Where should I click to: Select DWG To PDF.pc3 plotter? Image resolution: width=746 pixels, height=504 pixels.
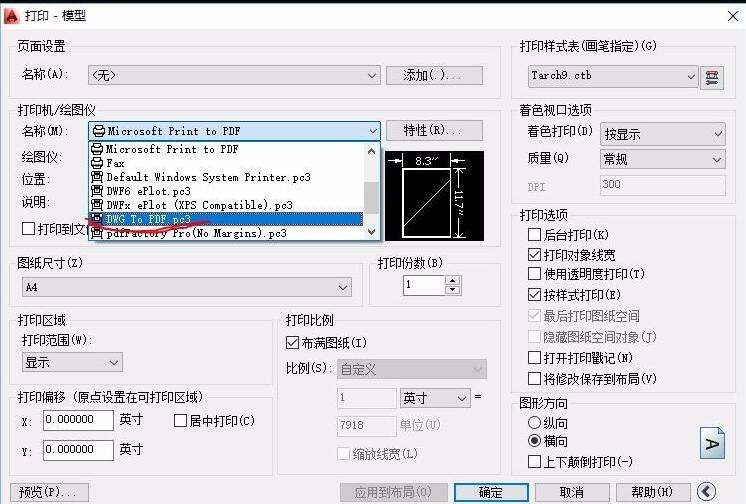(x=226, y=219)
